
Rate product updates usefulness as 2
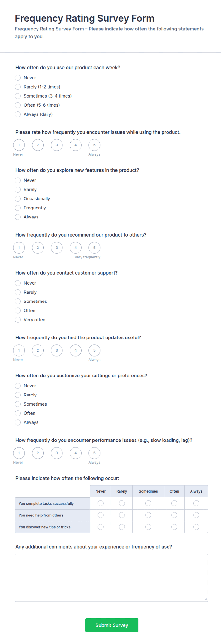(38, 351)
